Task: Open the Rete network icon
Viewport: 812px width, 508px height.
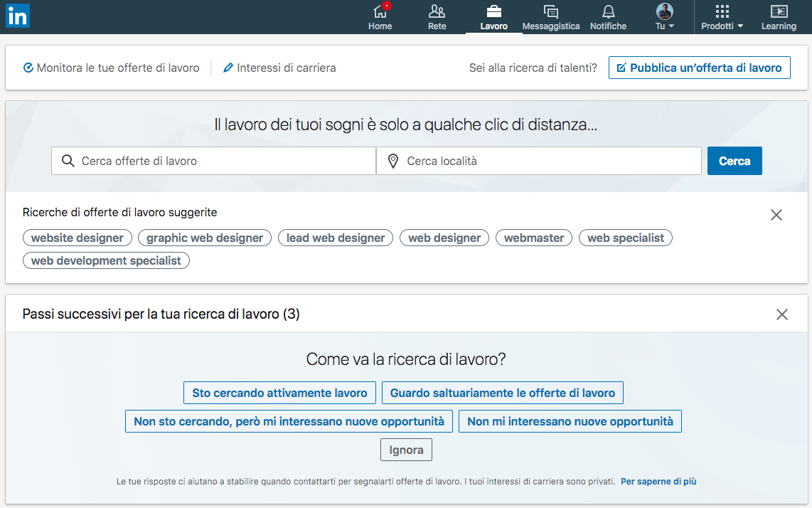Action: pyautogui.click(x=437, y=11)
